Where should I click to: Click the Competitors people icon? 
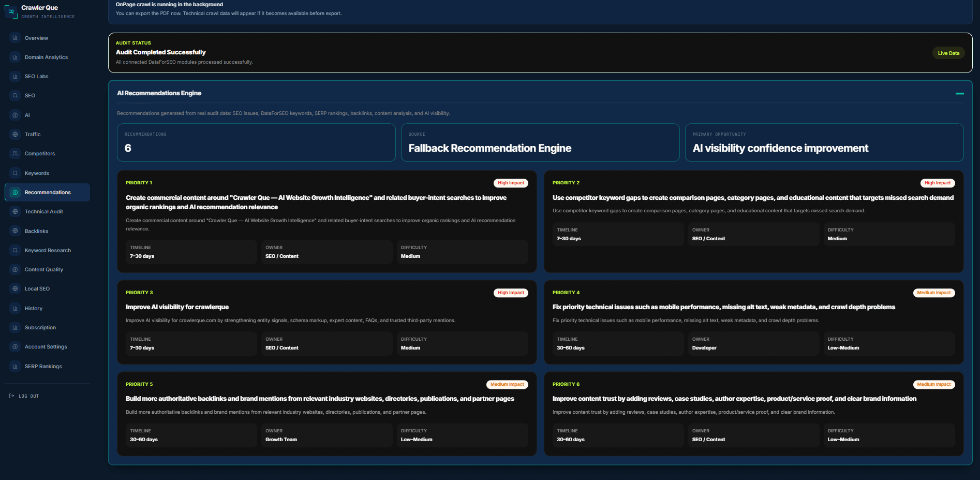pos(15,153)
